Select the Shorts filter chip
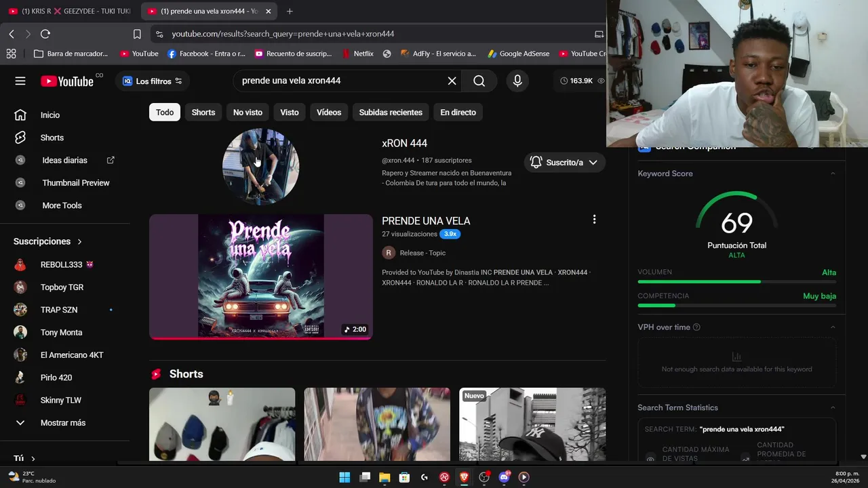This screenshot has width=868, height=488. 203,113
